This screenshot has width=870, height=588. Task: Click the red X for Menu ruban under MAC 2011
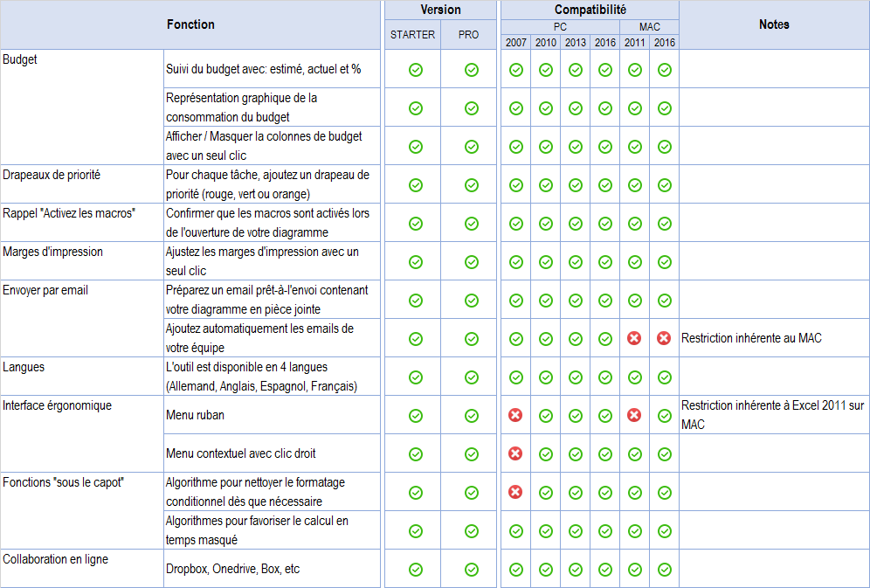coord(634,415)
